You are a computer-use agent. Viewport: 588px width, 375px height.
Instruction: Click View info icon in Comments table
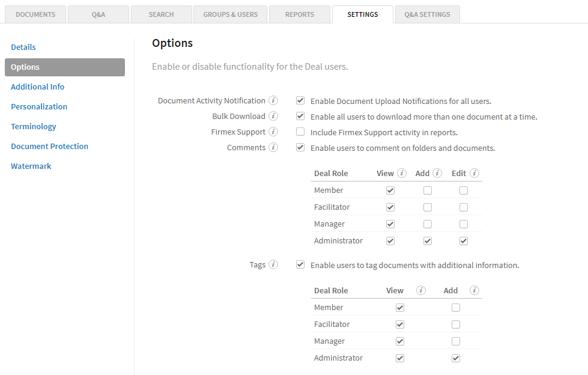[402, 173]
